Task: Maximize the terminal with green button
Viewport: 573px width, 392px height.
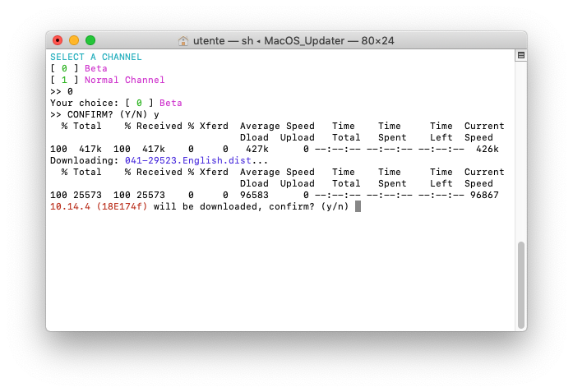Action: [x=90, y=40]
